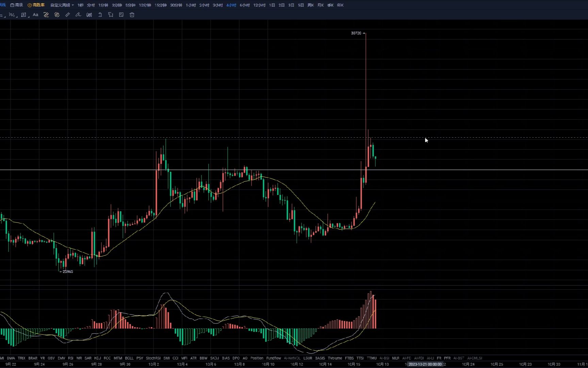This screenshot has width=588, height=368.
Task: Select the ruler tool icon
Action: coord(67,15)
